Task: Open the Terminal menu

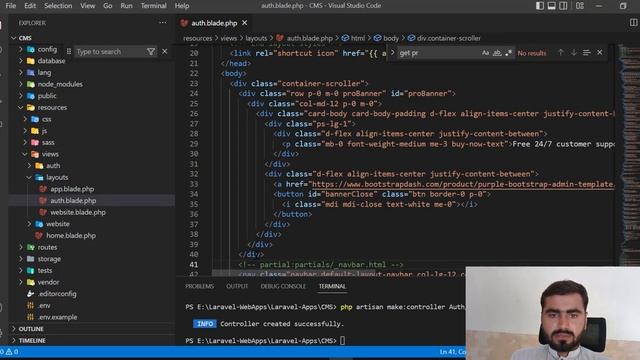Action: pos(153,6)
